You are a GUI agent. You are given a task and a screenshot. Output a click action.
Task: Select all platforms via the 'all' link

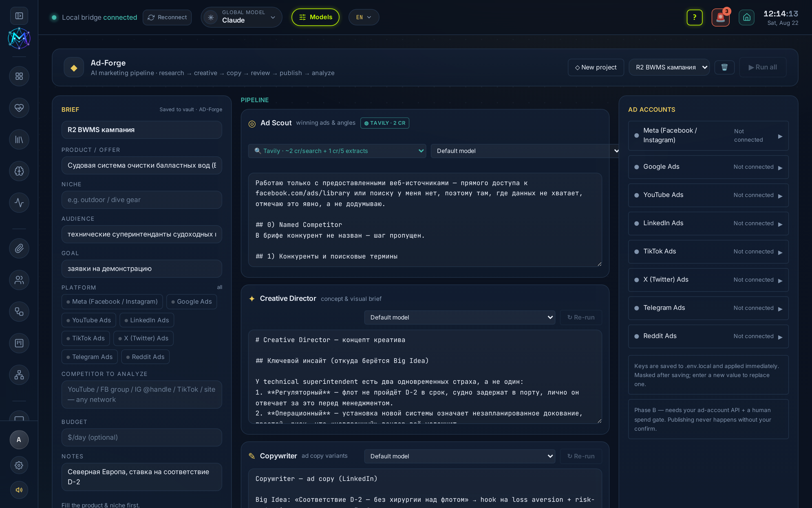(219, 287)
